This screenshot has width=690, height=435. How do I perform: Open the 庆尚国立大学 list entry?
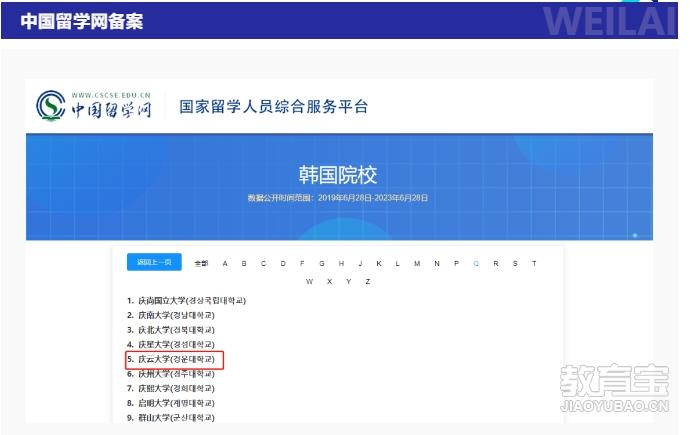point(187,300)
